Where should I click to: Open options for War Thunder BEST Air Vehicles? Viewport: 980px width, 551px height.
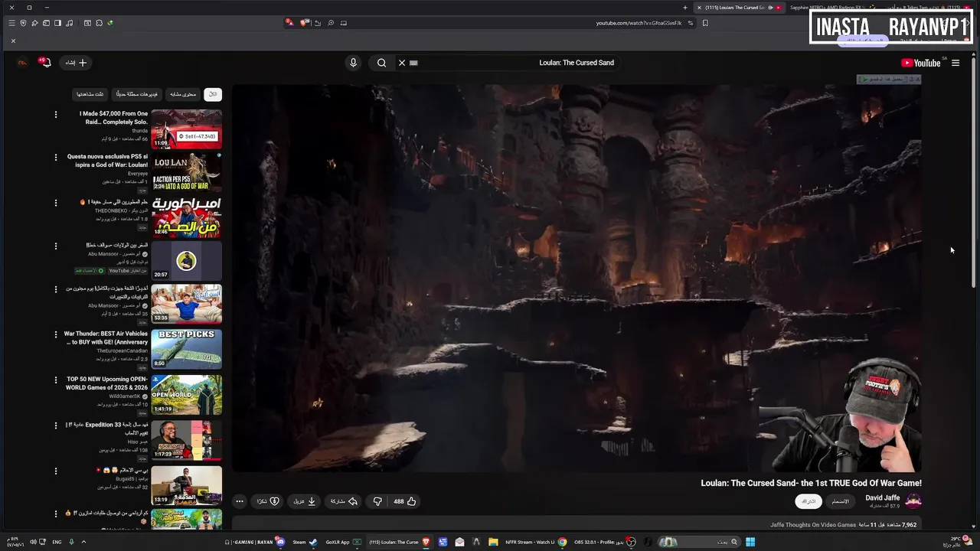pyautogui.click(x=55, y=334)
